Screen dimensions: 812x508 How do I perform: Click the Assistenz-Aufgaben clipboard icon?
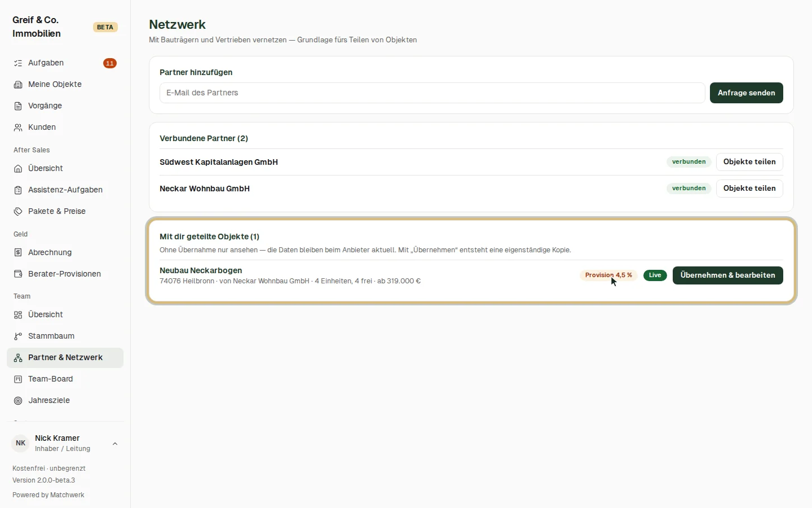(x=18, y=190)
